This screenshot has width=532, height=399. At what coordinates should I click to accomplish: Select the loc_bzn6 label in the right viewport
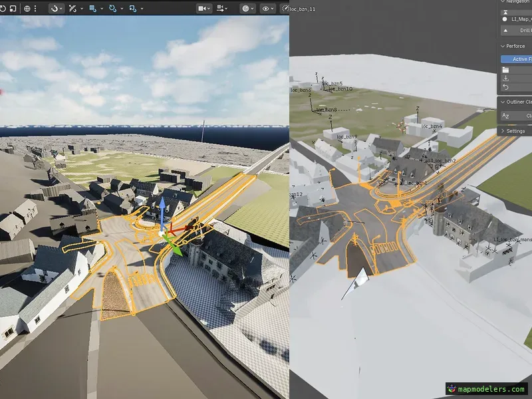coord(301,90)
